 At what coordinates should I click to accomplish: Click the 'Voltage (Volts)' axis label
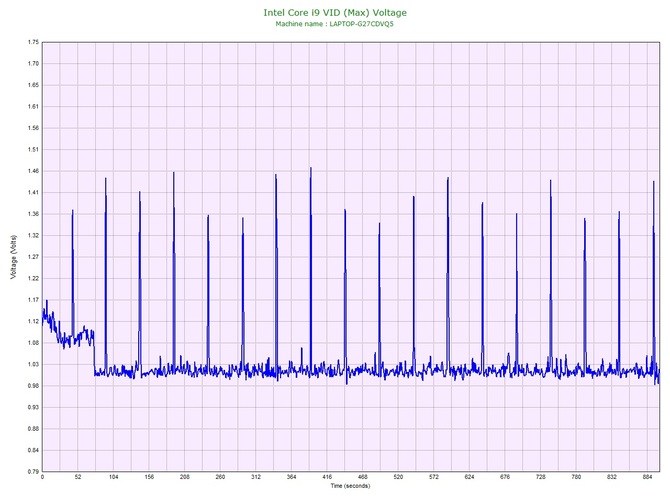tap(14, 257)
